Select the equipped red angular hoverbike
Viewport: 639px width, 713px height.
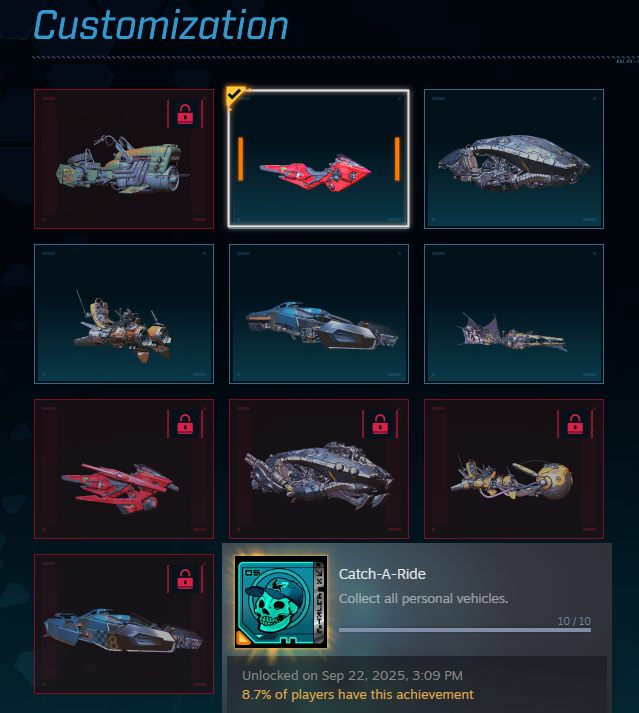coord(318,159)
